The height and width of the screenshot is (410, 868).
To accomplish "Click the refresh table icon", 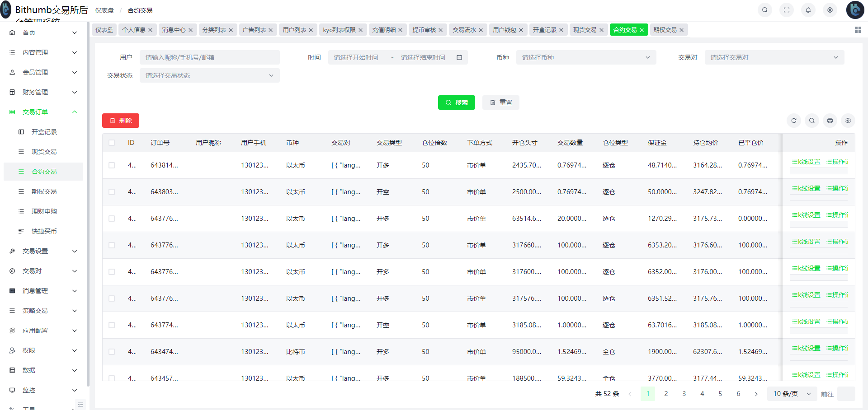I will (794, 121).
